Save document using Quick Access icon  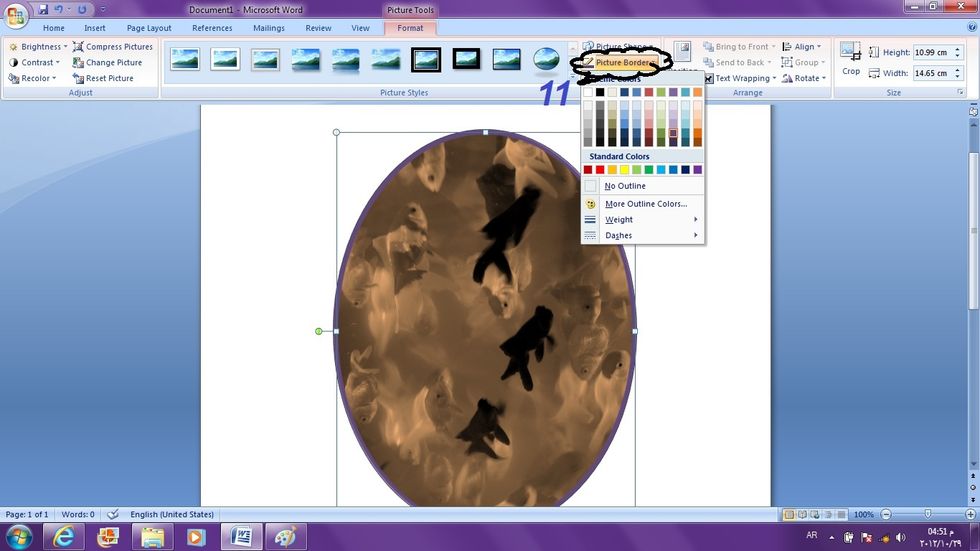pos(43,10)
